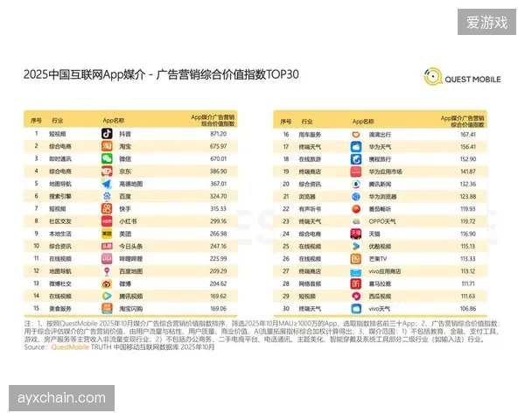Click the 百度地图 pin icon

pos(107,271)
